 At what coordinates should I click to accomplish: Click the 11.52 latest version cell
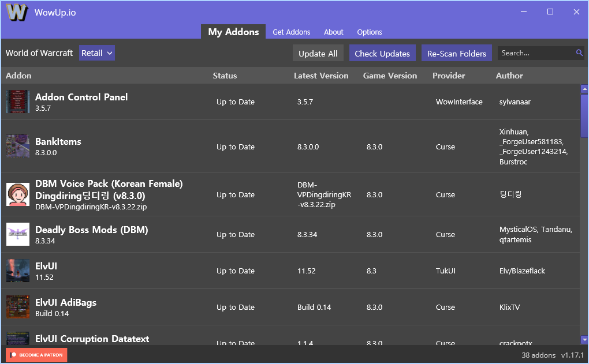click(306, 271)
